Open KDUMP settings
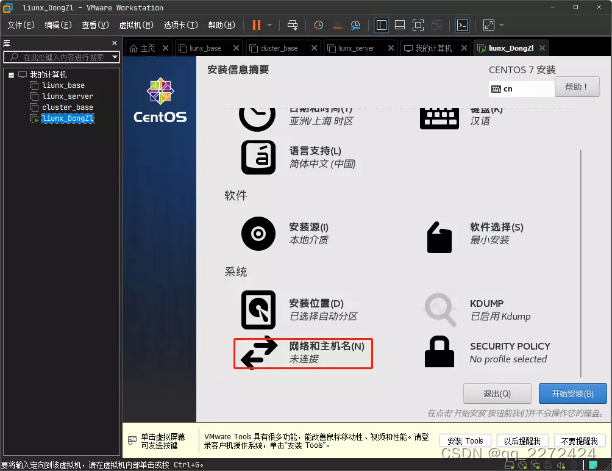612x471 pixels. click(x=478, y=310)
